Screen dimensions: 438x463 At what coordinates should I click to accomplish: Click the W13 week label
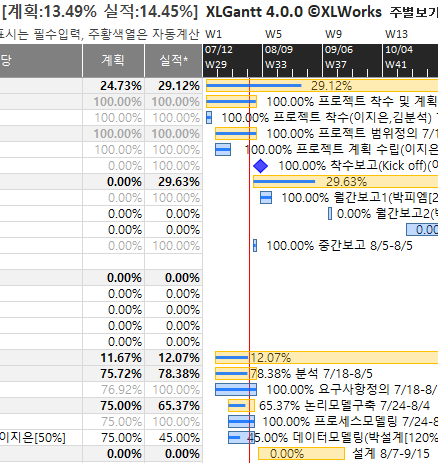(396, 34)
